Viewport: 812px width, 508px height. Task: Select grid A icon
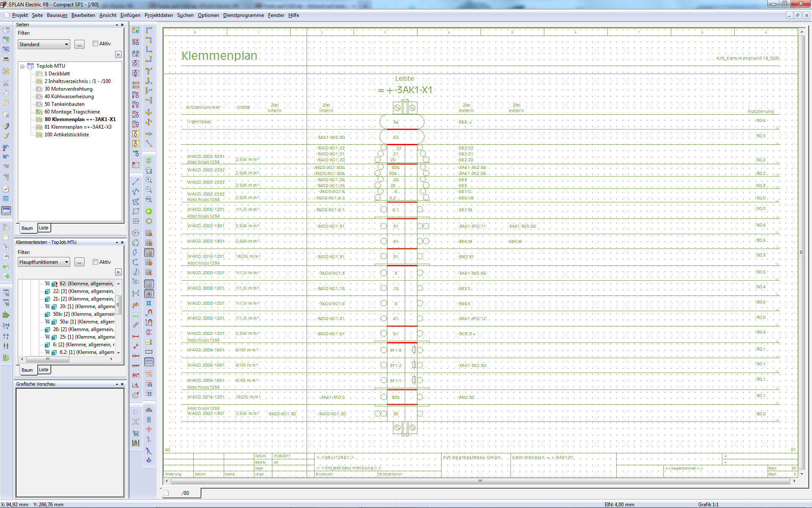pyautogui.click(x=149, y=233)
